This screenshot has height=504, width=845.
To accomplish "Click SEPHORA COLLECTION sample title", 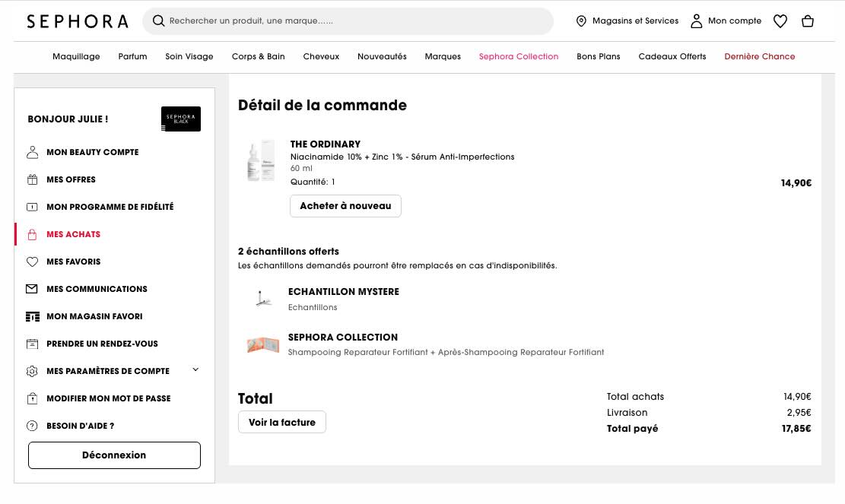I will [343, 338].
